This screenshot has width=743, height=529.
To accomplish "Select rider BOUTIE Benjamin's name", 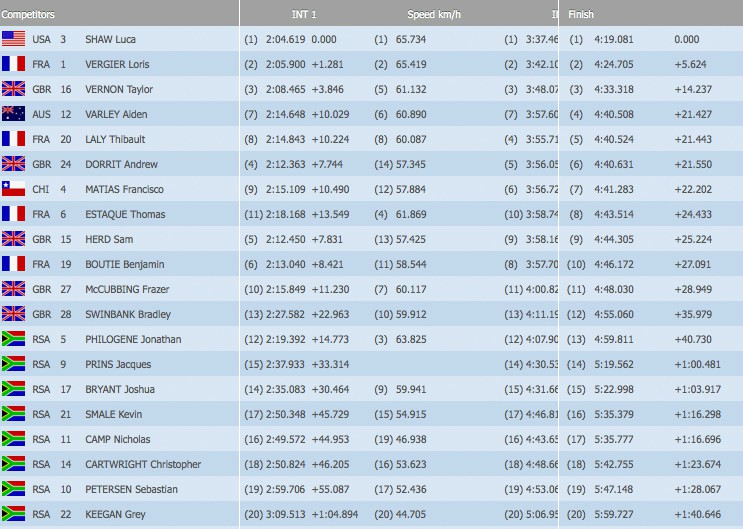I will coord(124,264).
